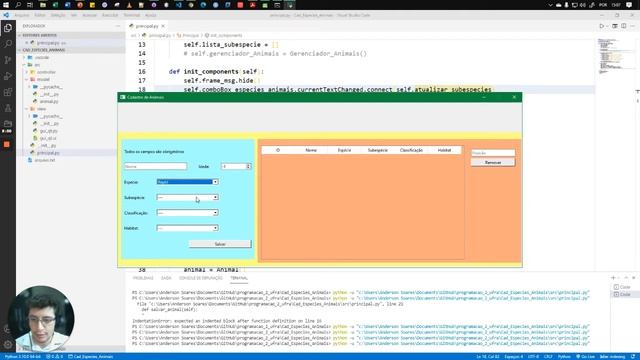Collapse the model folder
This screenshot has width=640, height=360.
point(43,80)
